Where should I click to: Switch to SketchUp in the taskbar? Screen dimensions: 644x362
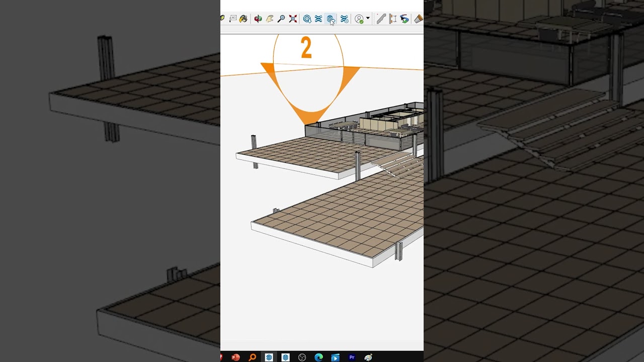(x=269, y=357)
